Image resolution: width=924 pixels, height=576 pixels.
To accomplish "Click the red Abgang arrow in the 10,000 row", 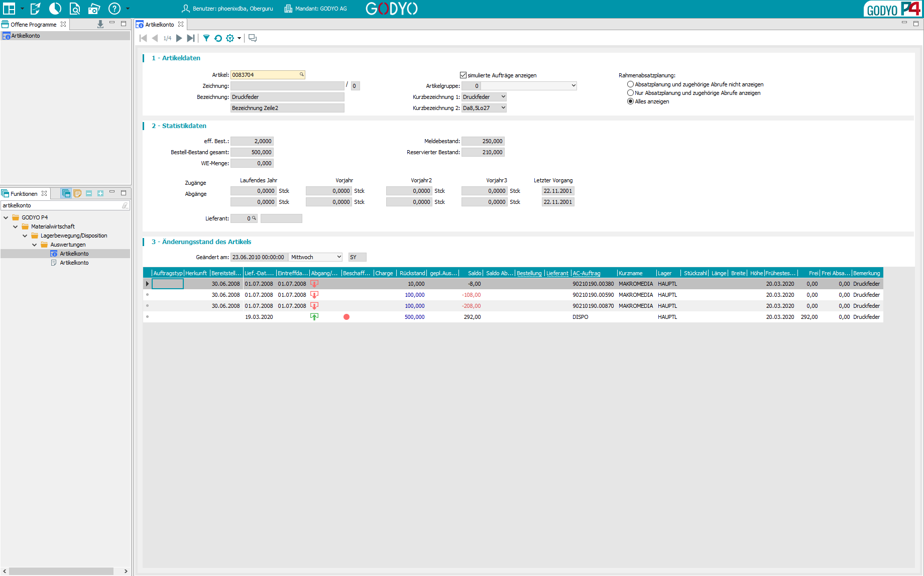I will (314, 284).
